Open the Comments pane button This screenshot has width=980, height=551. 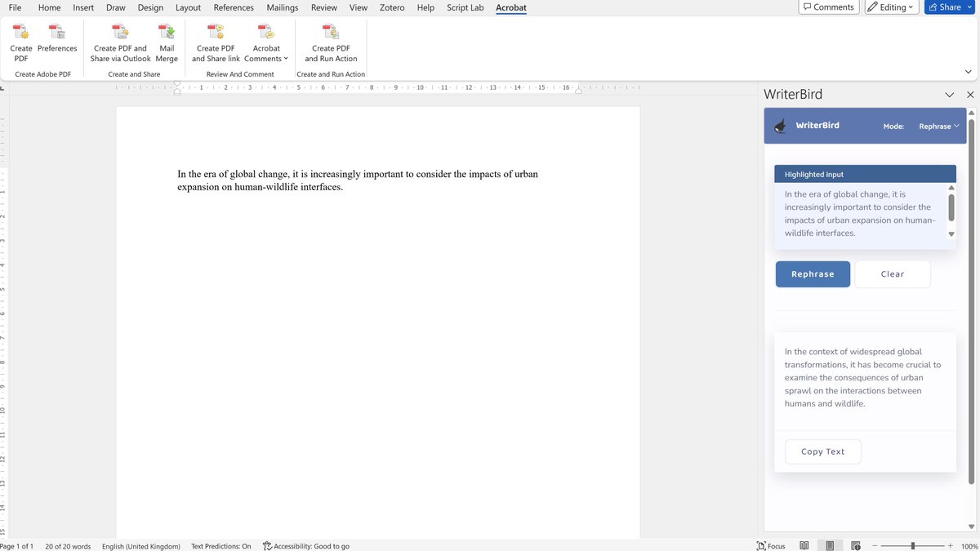(x=828, y=7)
